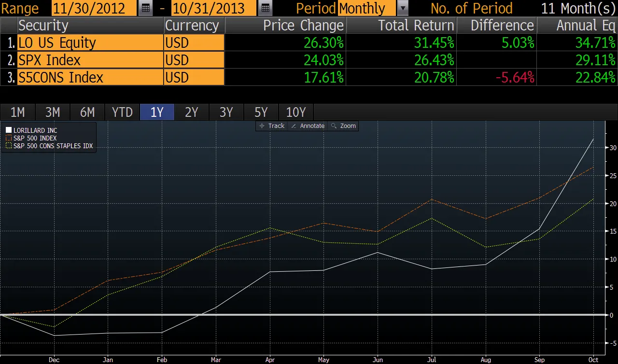Select the 10Y time range tab
Image resolution: width=618 pixels, height=364 pixels.
point(296,112)
